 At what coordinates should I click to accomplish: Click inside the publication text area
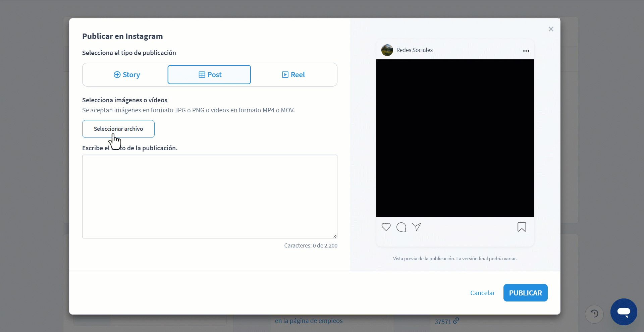210,197
